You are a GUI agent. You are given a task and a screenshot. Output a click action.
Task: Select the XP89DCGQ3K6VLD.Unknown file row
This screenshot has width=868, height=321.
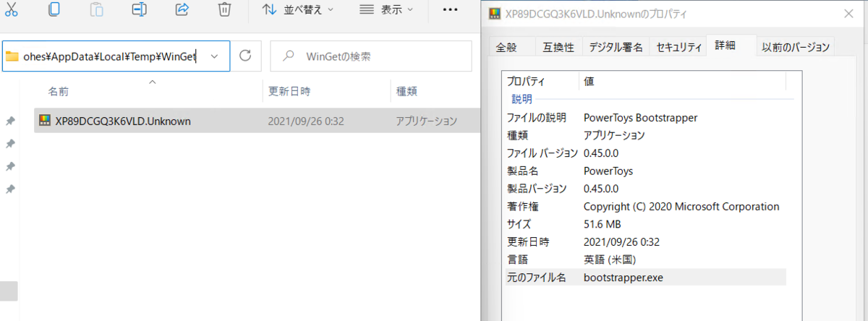click(257, 121)
